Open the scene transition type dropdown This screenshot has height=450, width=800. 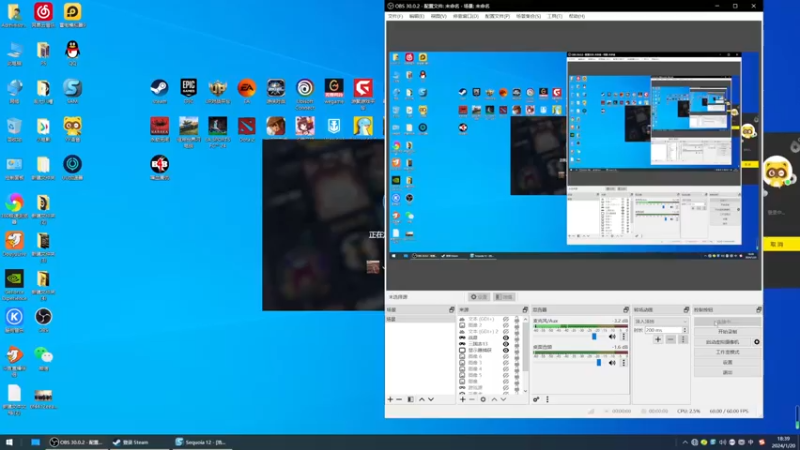[x=659, y=320]
